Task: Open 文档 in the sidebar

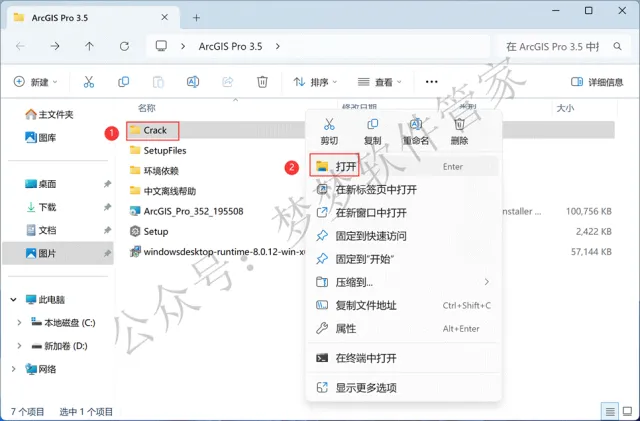Action: 41,230
